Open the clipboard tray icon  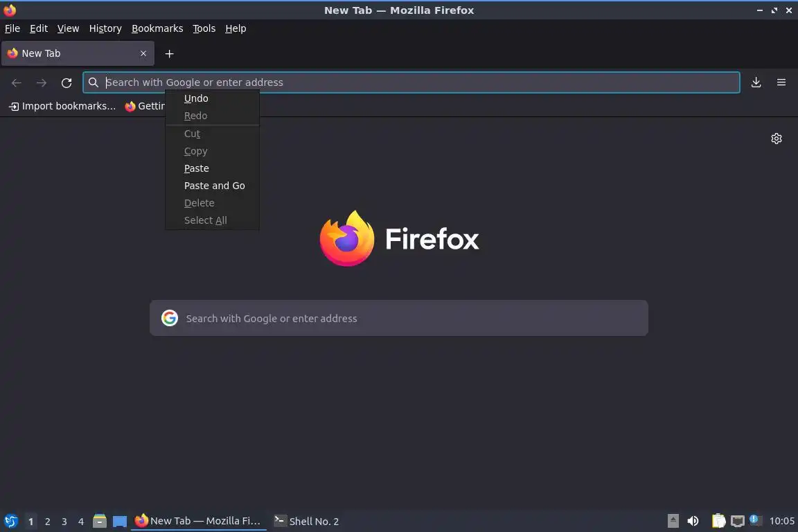point(718,521)
